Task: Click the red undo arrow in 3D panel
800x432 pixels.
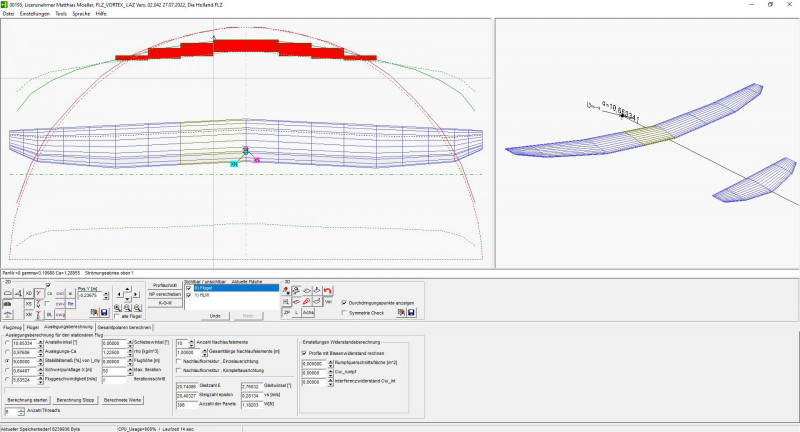Action: coord(328,290)
